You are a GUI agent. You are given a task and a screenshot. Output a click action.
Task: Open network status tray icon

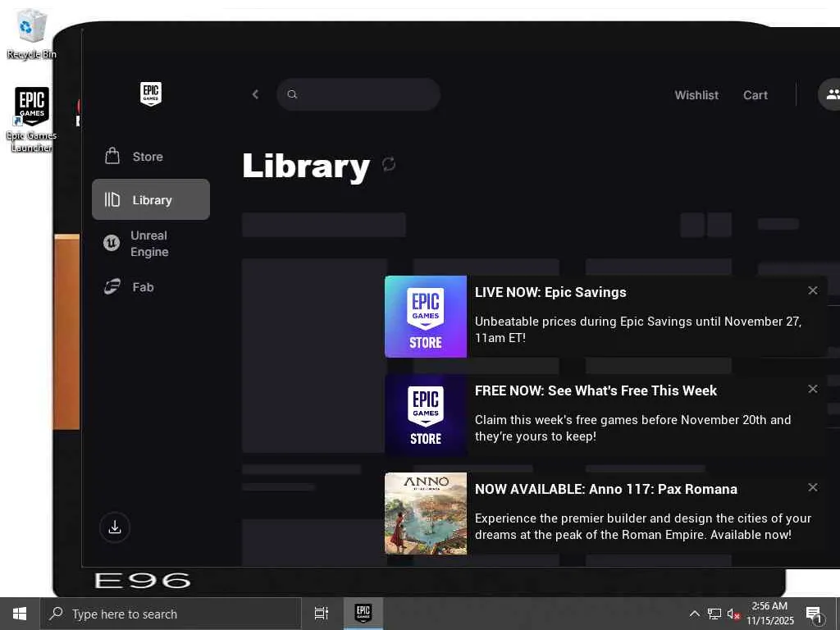[x=714, y=614]
